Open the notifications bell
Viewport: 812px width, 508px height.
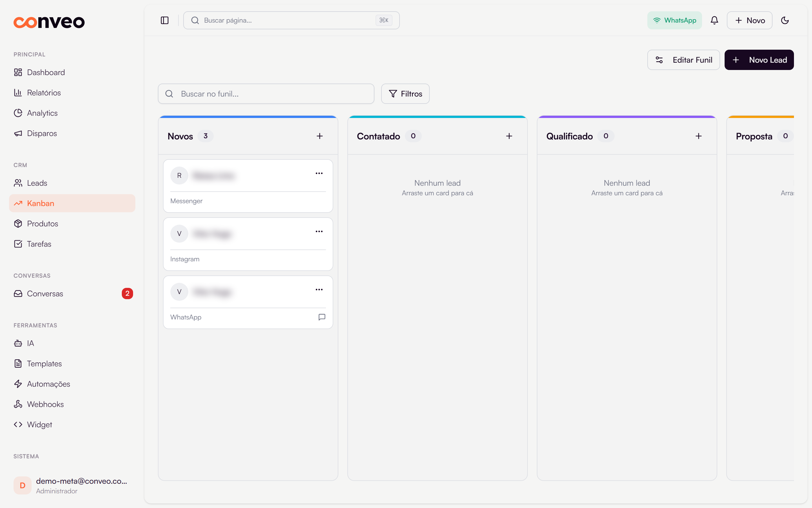pos(714,20)
